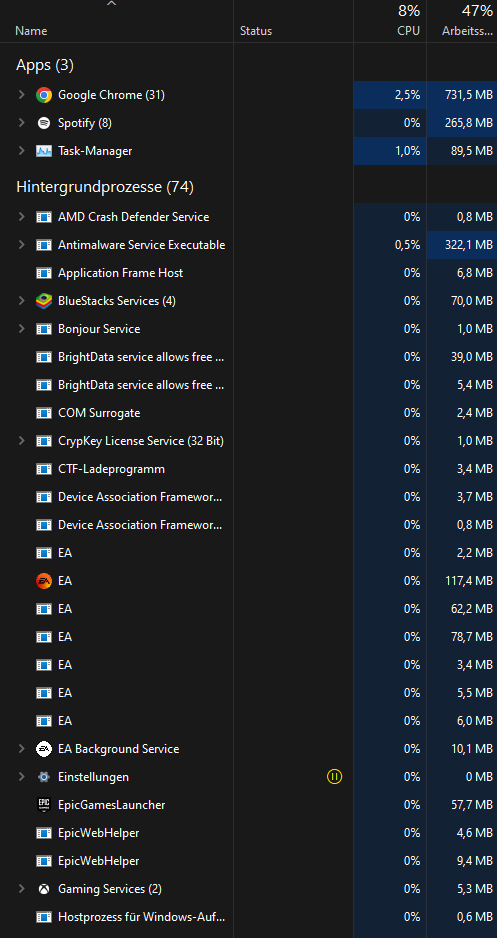Expand BlueStacks Services group
The image size is (497, 938).
pos(22,301)
